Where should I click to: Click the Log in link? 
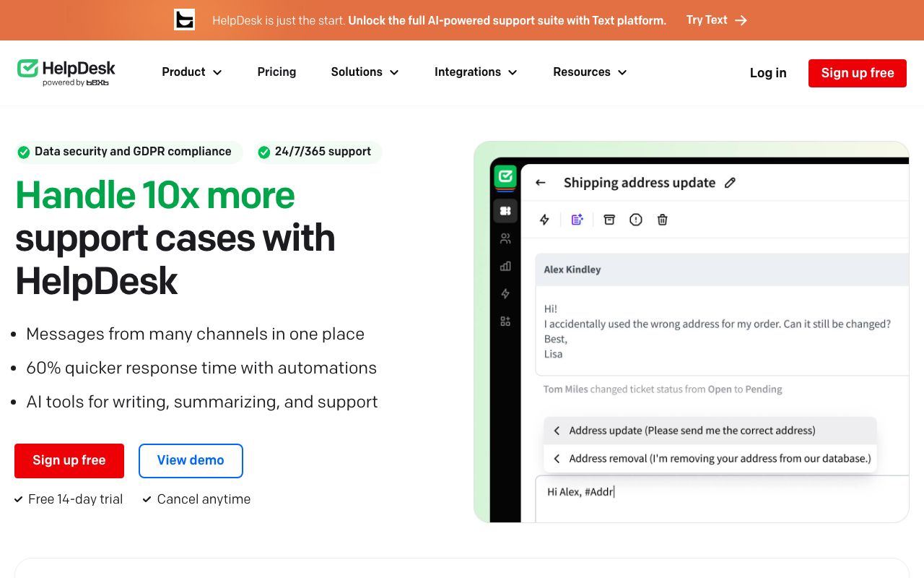[768, 73]
